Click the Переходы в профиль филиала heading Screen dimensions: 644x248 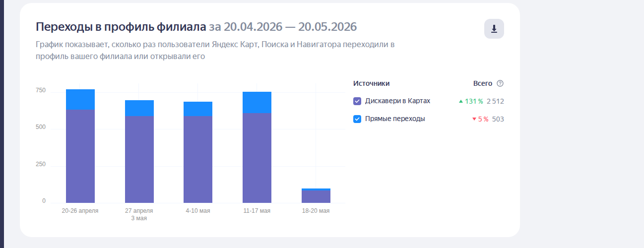[121, 27]
